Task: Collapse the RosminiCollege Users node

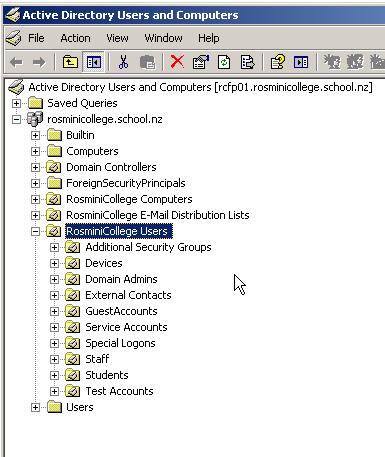Action: click(x=35, y=231)
